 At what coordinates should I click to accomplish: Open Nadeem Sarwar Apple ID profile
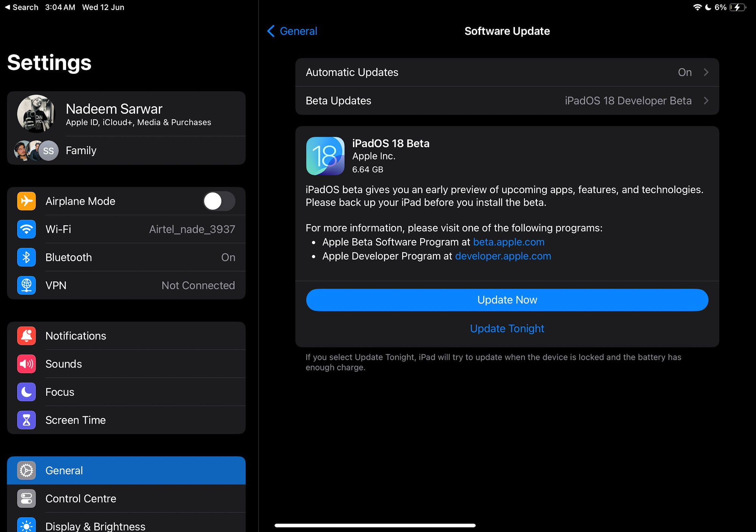click(126, 114)
